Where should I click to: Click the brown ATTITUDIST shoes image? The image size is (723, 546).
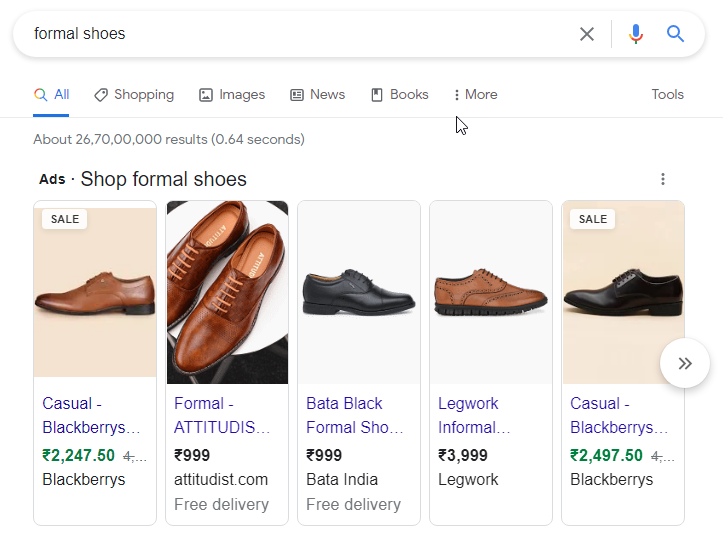click(227, 292)
